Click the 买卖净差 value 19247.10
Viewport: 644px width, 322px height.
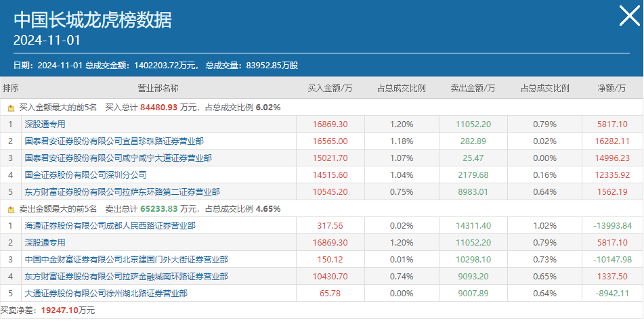[x=60, y=310]
